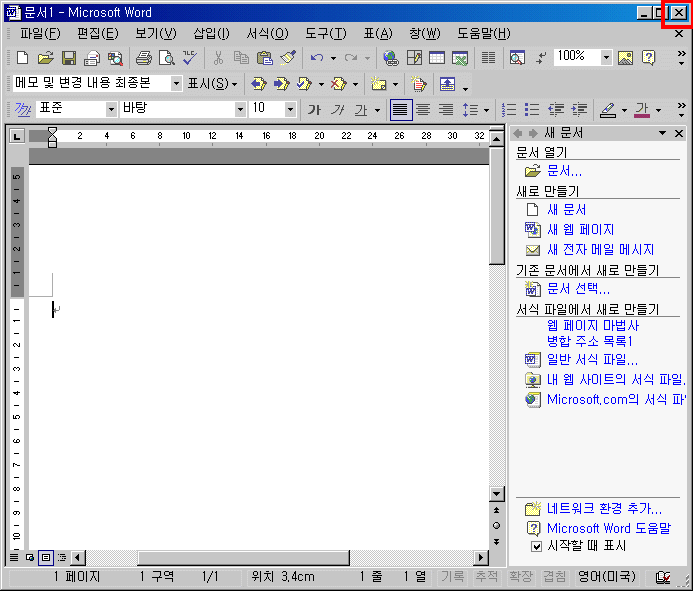Open the font size 10 dropdown
Image resolution: width=693 pixels, height=591 pixels.
(x=290, y=109)
